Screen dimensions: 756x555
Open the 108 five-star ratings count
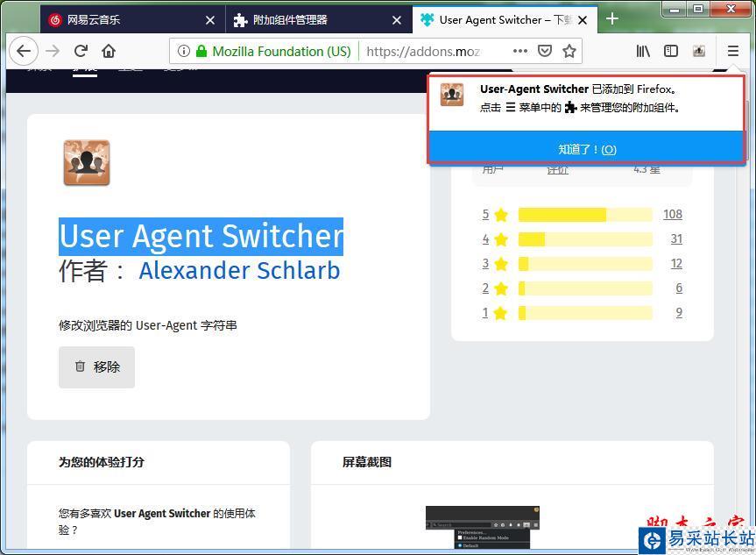pyautogui.click(x=673, y=214)
